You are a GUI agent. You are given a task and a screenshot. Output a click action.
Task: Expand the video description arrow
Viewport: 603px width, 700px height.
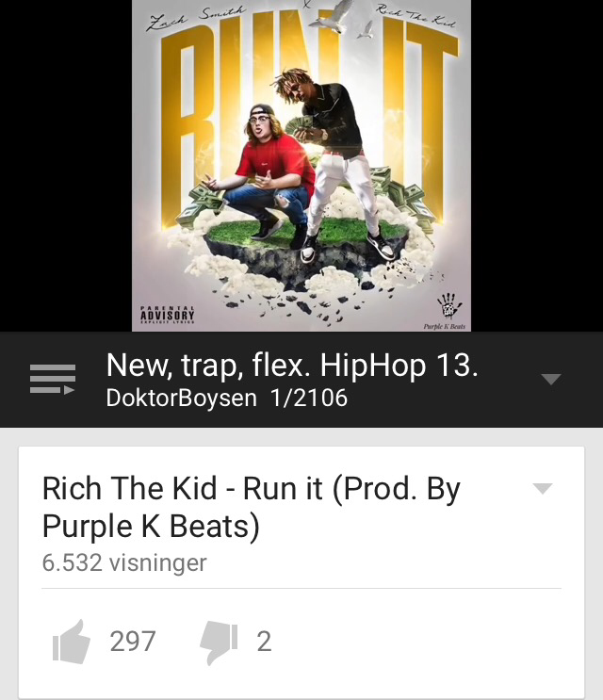click(543, 489)
